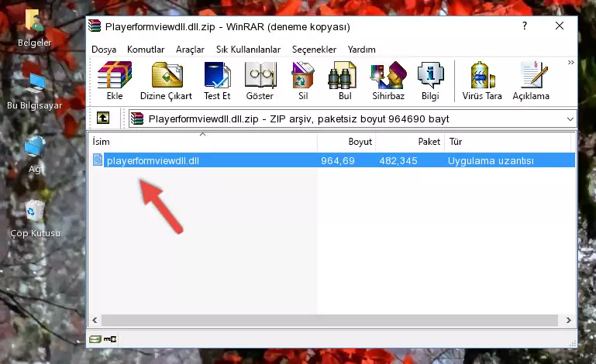Sort by Boyut column header

[346, 142]
